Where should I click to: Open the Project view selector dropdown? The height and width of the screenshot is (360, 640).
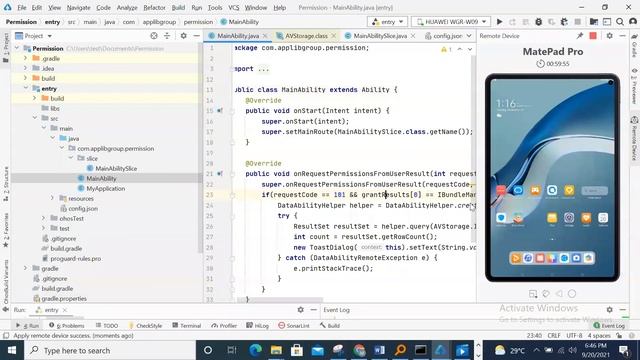pos(33,36)
